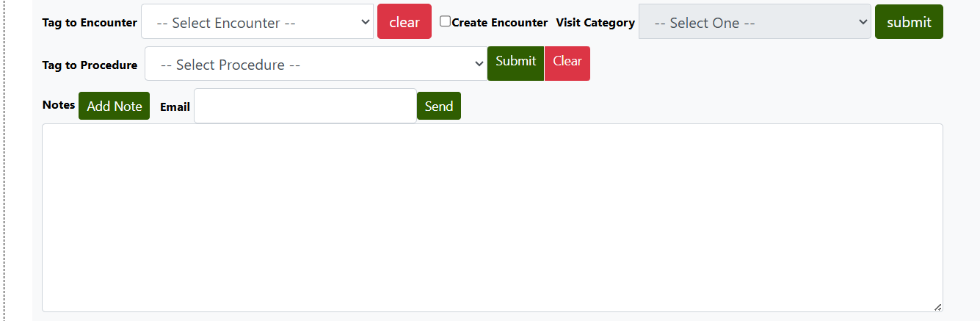
Task: Grab the text area resize handle
Action: [938, 307]
